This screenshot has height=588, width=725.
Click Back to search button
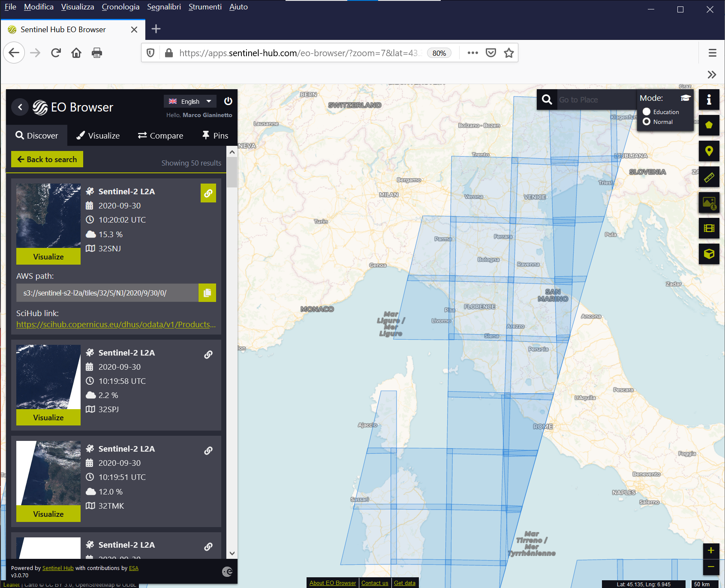tap(47, 159)
